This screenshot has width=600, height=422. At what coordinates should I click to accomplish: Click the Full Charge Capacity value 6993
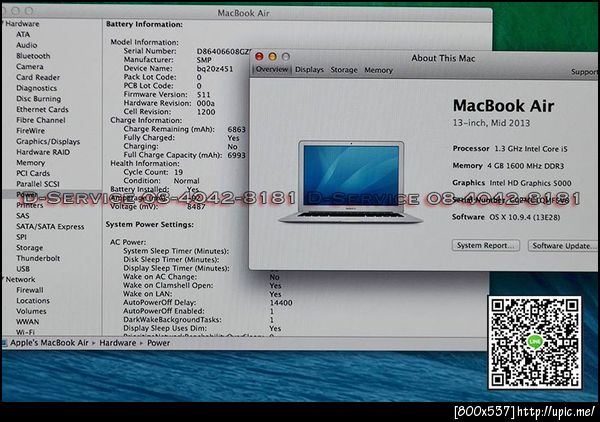click(x=236, y=155)
